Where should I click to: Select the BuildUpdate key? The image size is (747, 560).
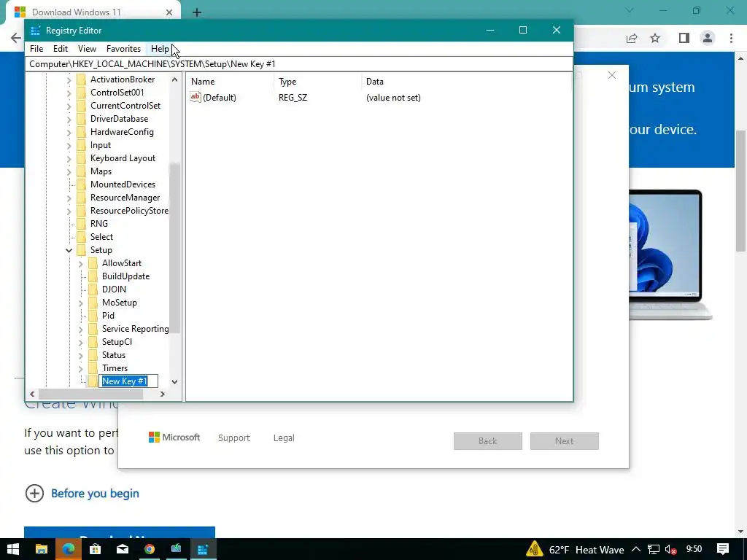click(x=125, y=276)
